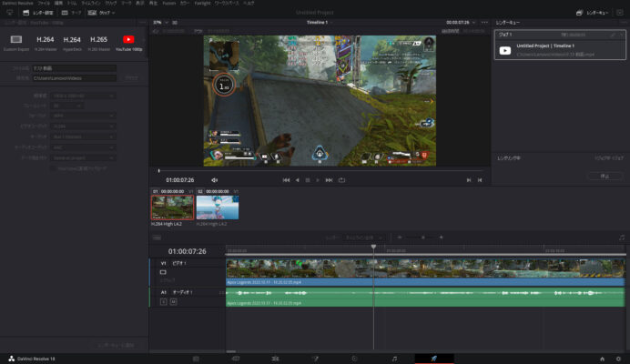
Task: Click the stop transport button
Action: point(308,180)
